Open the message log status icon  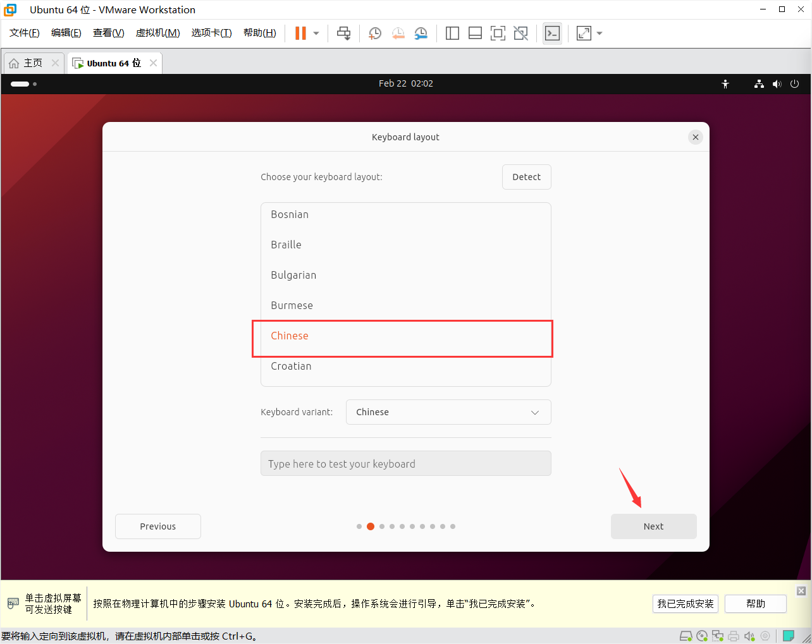click(x=789, y=636)
